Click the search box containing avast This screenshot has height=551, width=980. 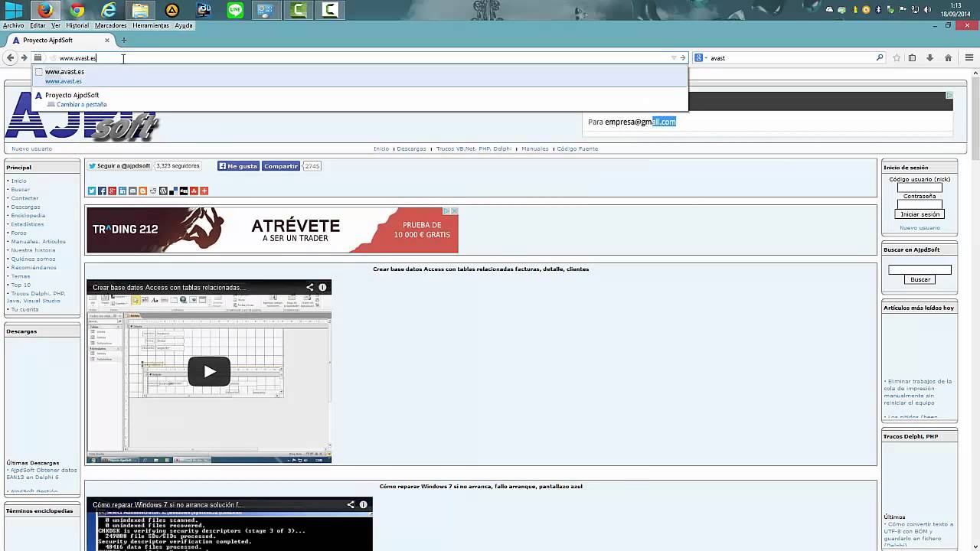[x=791, y=57]
